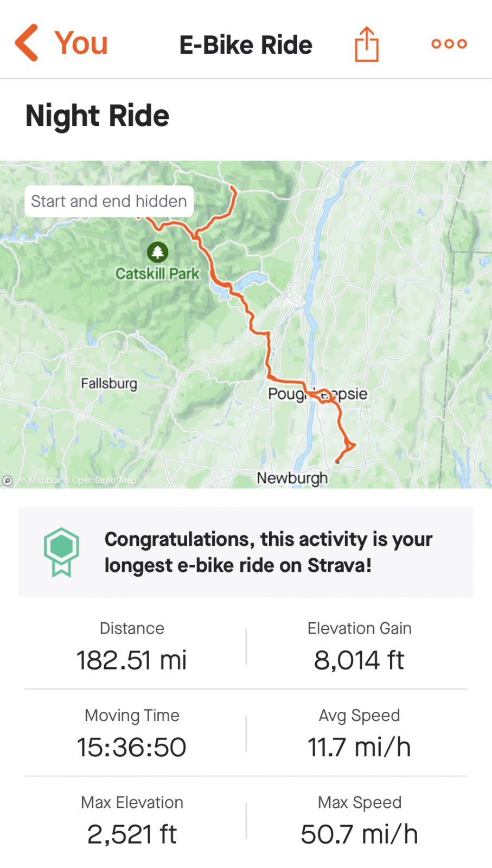Open the share activity icon
The image size is (492, 868).
(367, 44)
